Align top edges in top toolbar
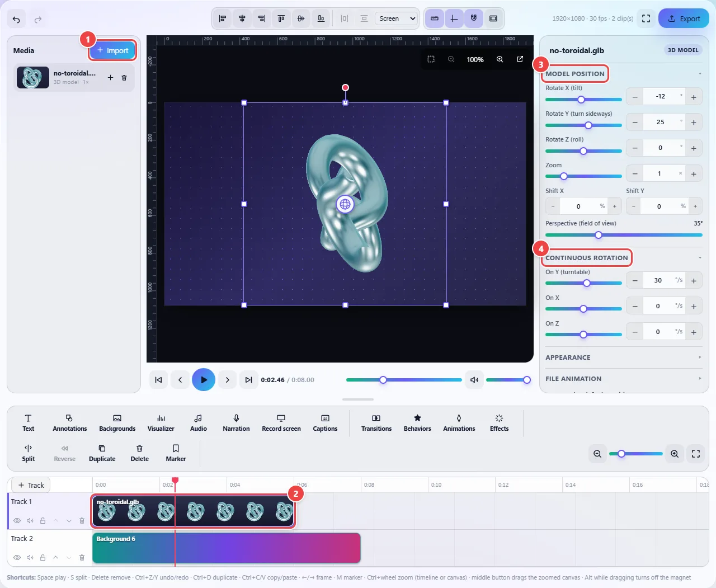 [281, 18]
